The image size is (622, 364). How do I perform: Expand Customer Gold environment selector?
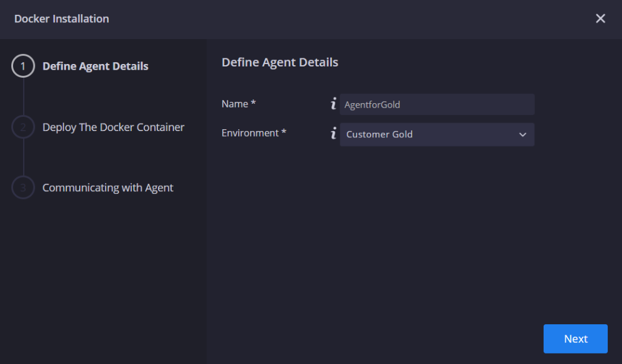[x=437, y=134]
